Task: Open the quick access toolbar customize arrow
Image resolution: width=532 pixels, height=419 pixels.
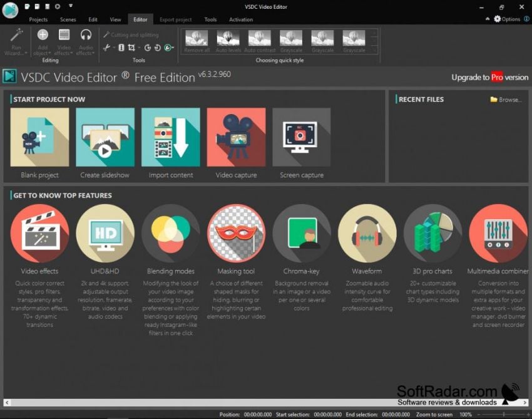Action: point(71,6)
